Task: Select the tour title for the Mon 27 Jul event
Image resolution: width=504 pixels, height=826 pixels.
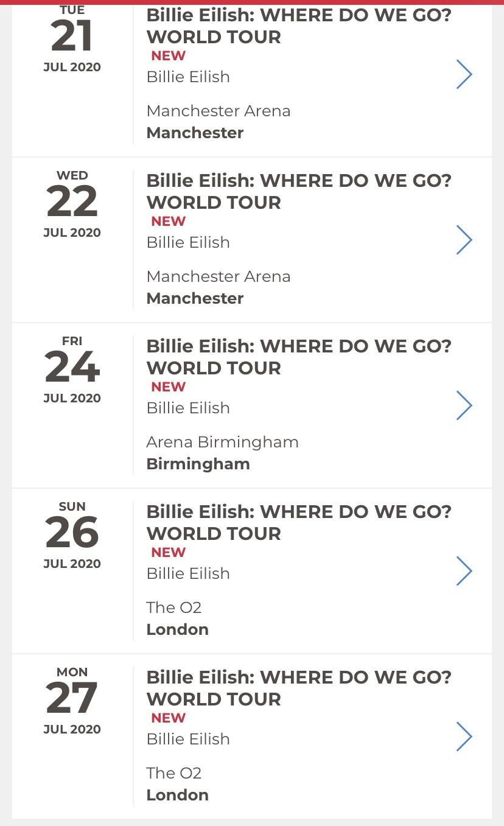Action: [299, 688]
